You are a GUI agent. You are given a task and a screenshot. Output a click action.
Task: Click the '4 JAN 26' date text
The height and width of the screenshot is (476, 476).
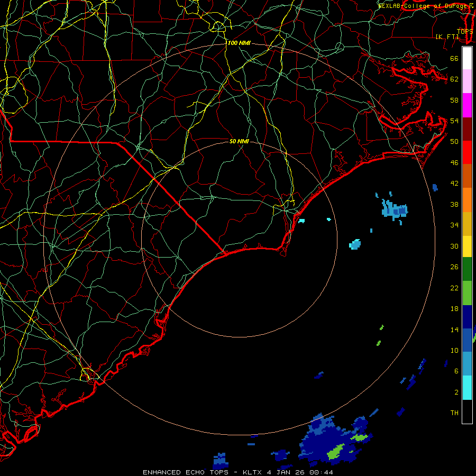286,472
